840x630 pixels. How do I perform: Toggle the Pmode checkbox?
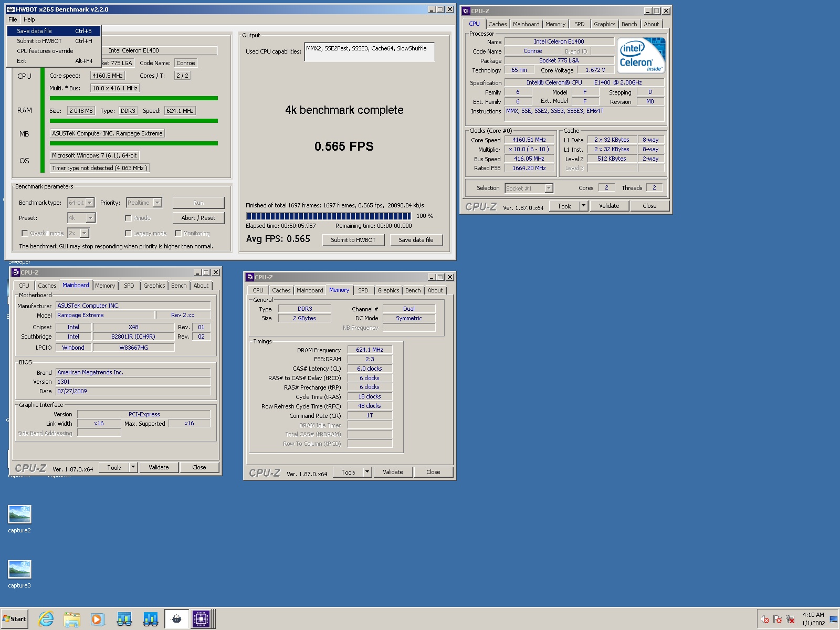[x=128, y=218]
